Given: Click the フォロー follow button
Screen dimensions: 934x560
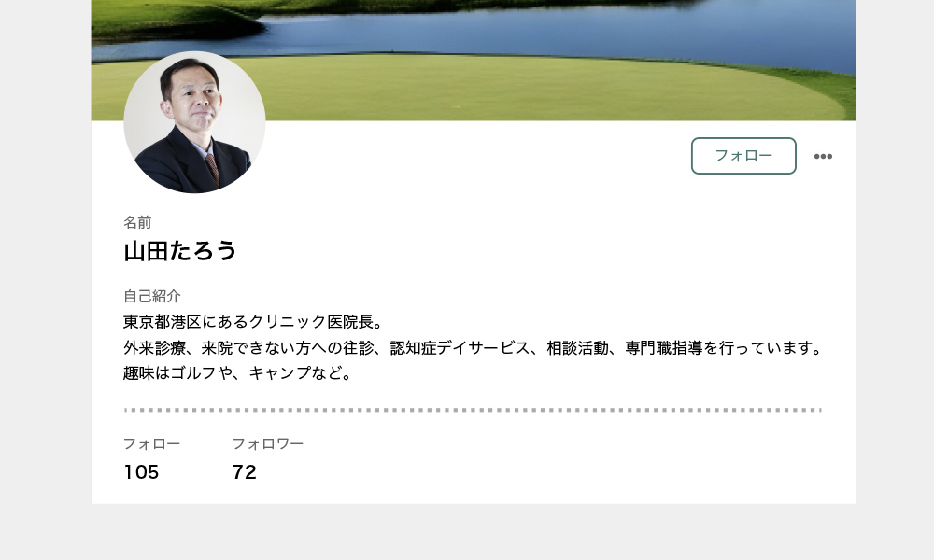Looking at the screenshot, I should pos(743,156).
